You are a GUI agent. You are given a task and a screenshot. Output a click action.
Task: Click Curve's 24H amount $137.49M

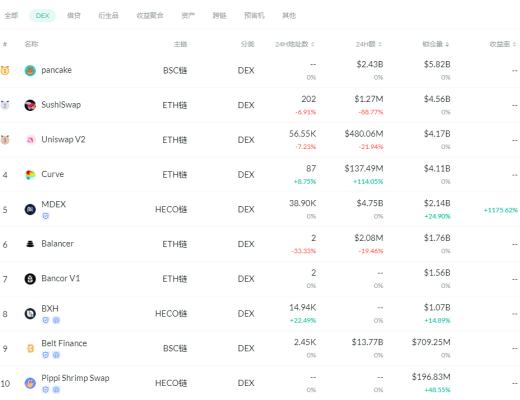pos(364,168)
